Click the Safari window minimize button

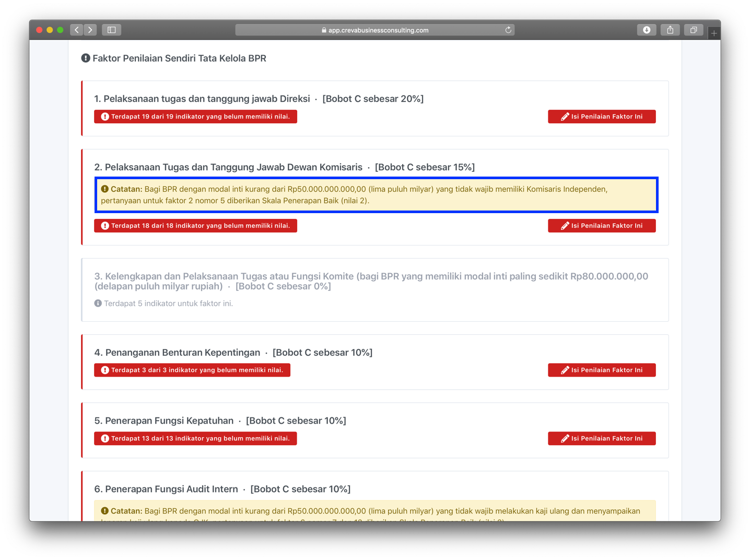(x=50, y=30)
